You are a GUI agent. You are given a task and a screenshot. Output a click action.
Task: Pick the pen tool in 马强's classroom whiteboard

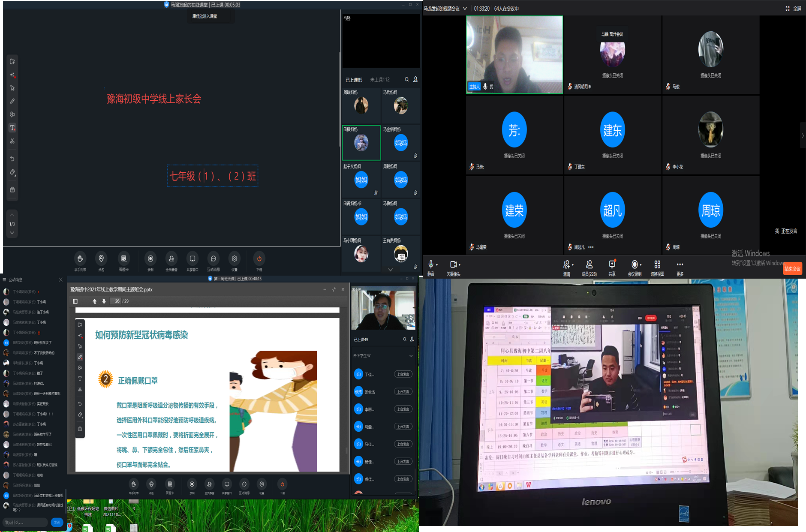[12, 101]
